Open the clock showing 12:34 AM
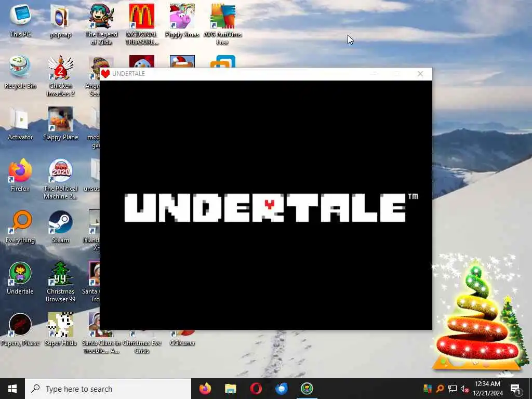Image resolution: width=532 pixels, height=399 pixels. [x=487, y=389]
